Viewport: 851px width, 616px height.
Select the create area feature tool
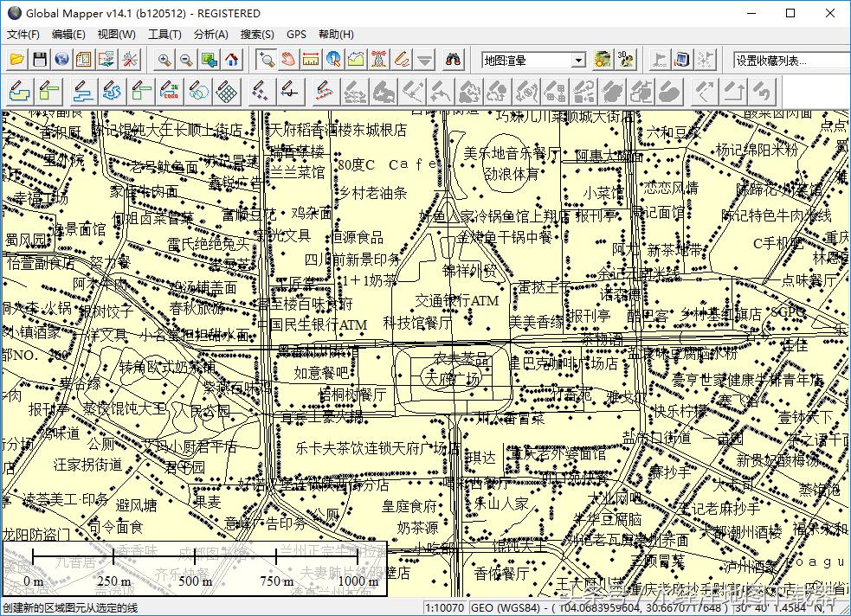[20, 91]
